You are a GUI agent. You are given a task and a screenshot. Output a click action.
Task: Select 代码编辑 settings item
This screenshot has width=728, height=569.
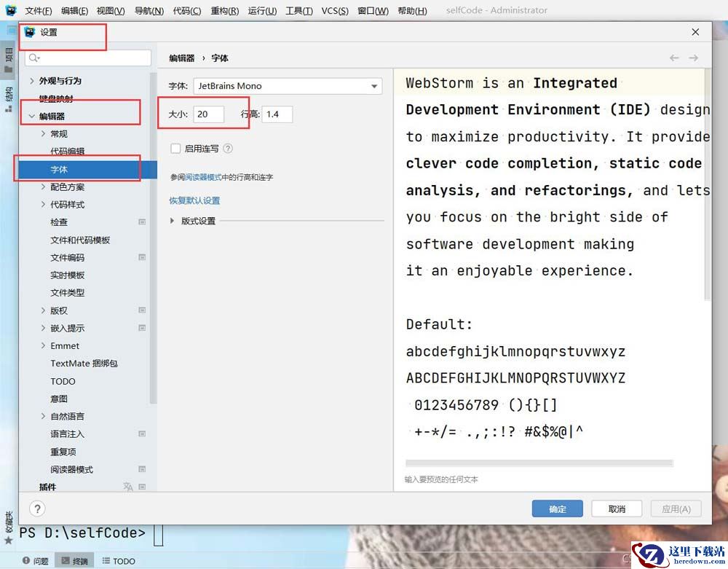click(67, 152)
